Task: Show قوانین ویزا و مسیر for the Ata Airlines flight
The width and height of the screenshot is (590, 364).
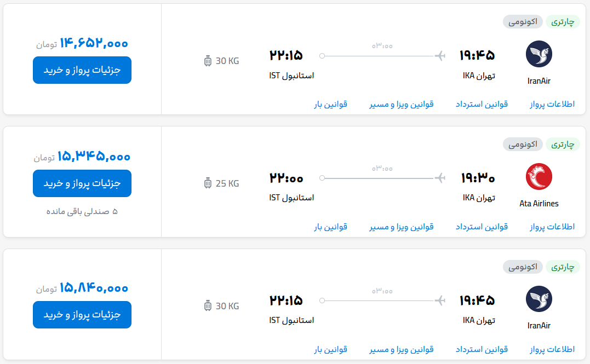Action: click(x=402, y=227)
